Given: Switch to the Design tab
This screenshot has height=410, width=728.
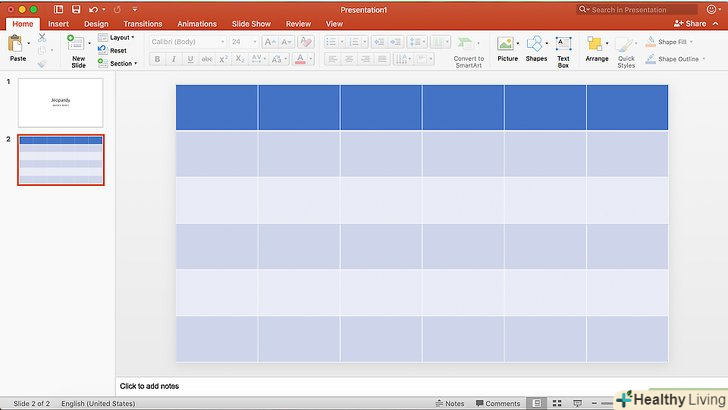Looking at the screenshot, I should pos(96,24).
